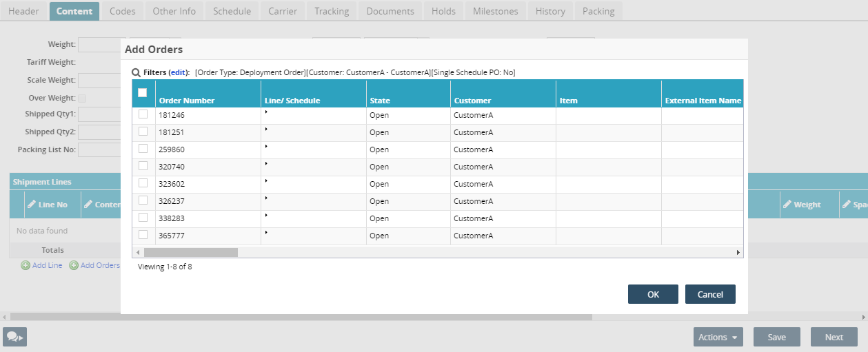Select the Content tab
This screenshot has height=352, width=868.
pos(74,11)
